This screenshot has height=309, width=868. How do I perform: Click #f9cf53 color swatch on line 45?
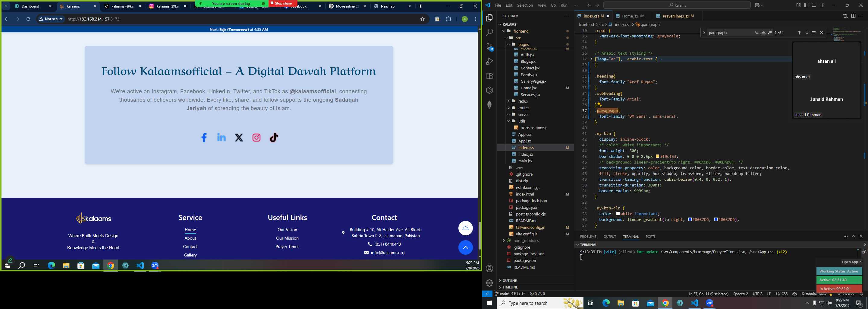point(657,157)
